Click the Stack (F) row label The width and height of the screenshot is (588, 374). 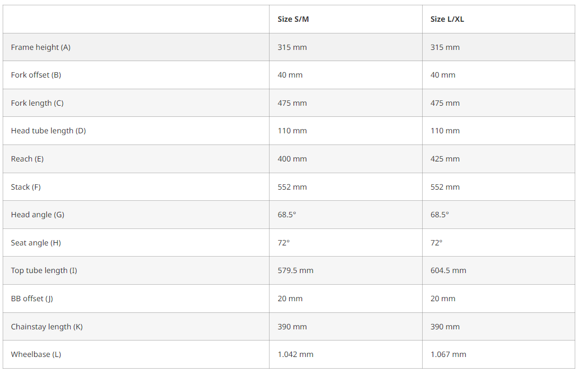(26, 187)
